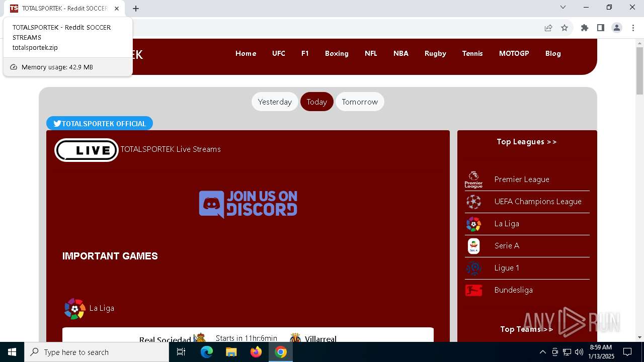644x362 pixels.
Task: Open the notification center icon
Action: click(627, 352)
